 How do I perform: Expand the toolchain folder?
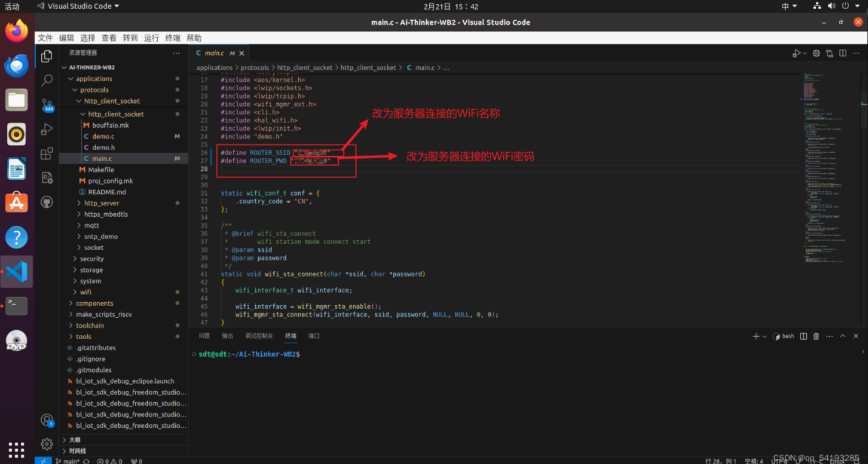pos(123,325)
